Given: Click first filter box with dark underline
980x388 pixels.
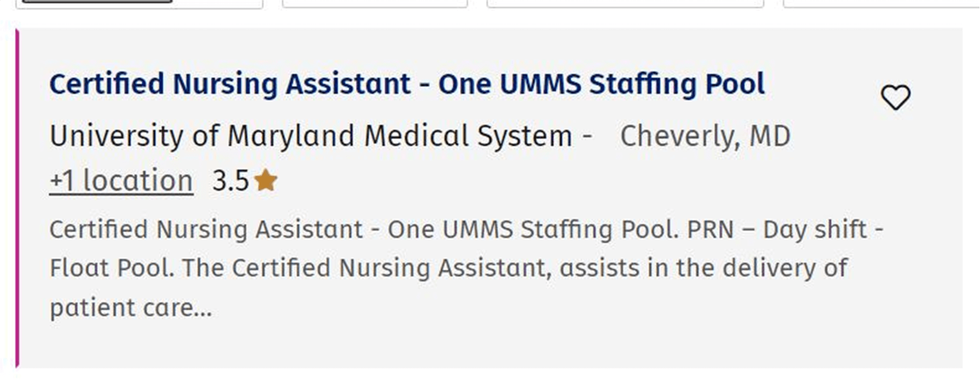Looking at the screenshot, I should pos(139,3).
